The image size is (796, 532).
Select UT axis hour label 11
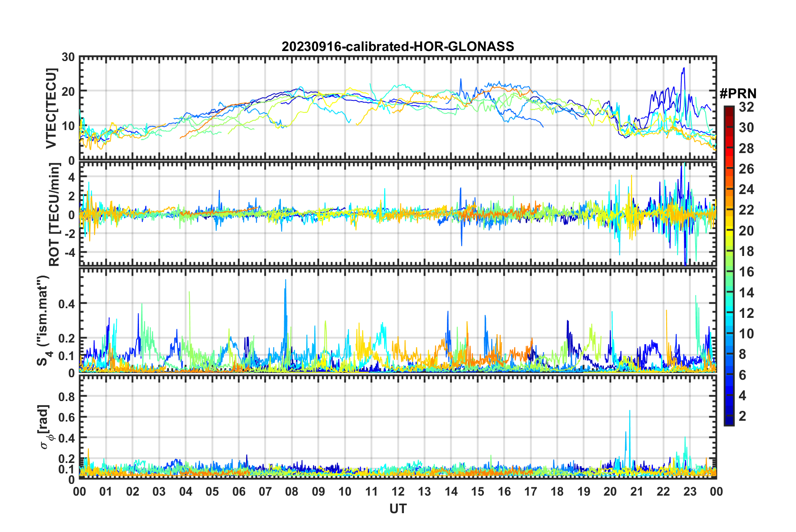[x=372, y=491]
